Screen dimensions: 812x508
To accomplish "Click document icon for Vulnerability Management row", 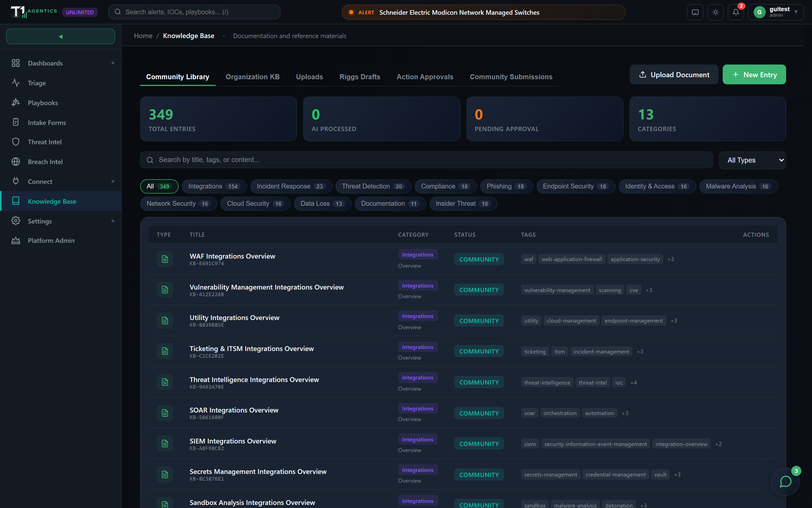I will 165,290.
